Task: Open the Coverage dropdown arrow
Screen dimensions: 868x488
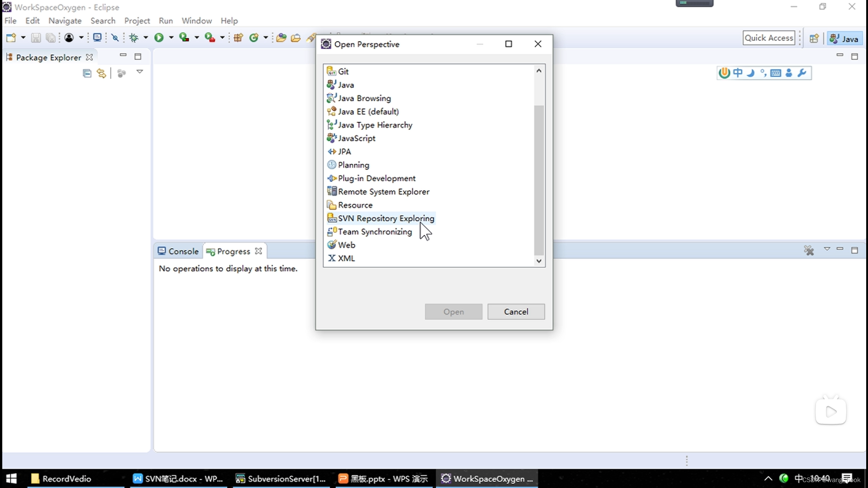Action: [197, 38]
